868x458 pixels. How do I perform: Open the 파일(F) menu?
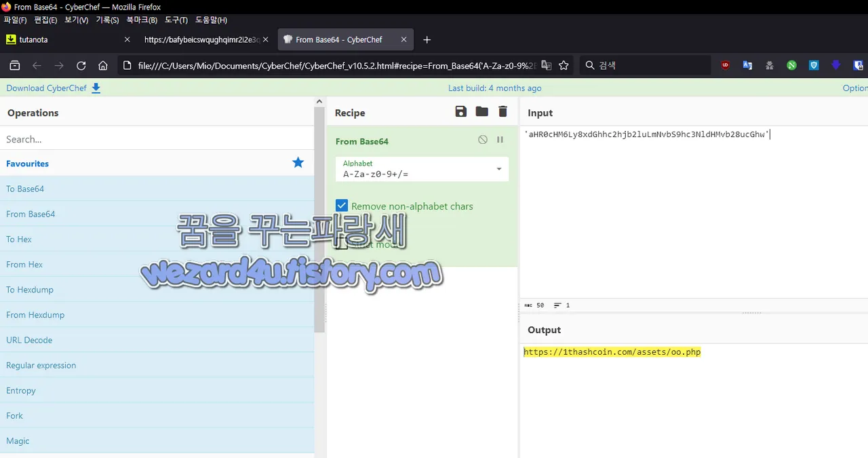[x=15, y=20]
